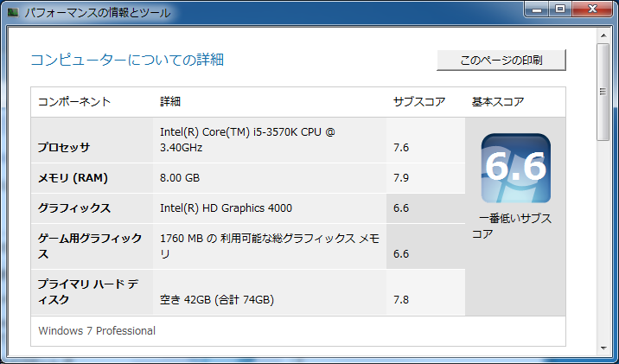Screen dimensions: 619x364
Task: Click the 6.6 subscore beside HD Graphics 4000
Action: tap(401, 208)
